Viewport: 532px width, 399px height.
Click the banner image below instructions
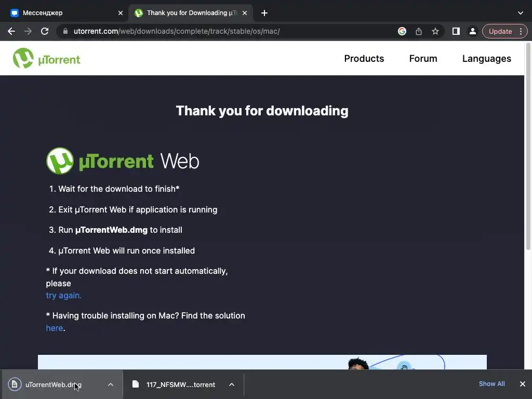click(x=262, y=362)
